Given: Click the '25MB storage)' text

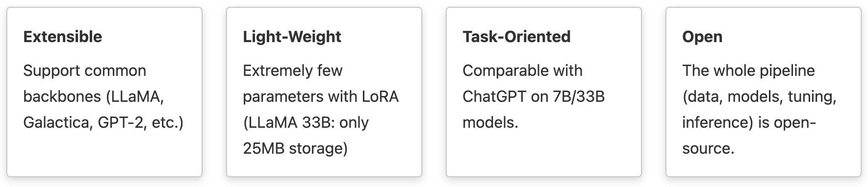Looking at the screenshot, I should (295, 149).
